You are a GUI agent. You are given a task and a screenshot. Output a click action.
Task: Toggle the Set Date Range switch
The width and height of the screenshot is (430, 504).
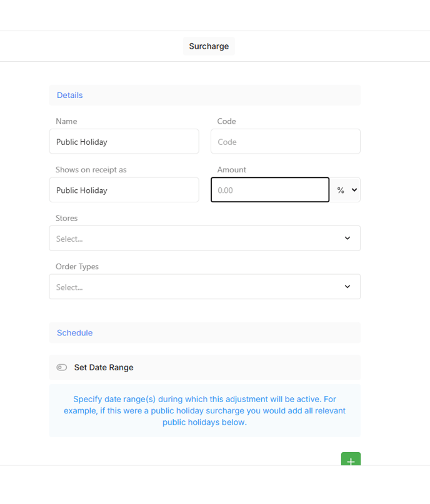point(61,367)
